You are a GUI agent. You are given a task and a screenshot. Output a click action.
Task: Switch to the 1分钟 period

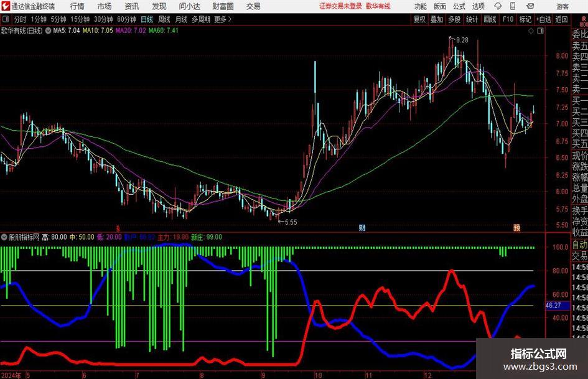click(x=39, y=19)
